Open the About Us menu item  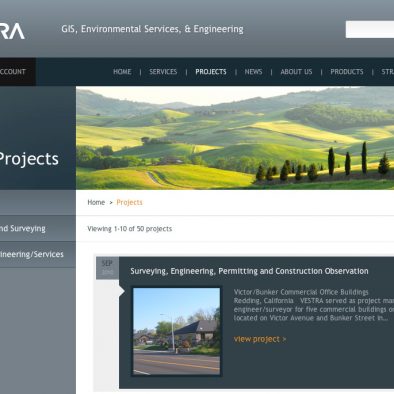tap(296, 72)
